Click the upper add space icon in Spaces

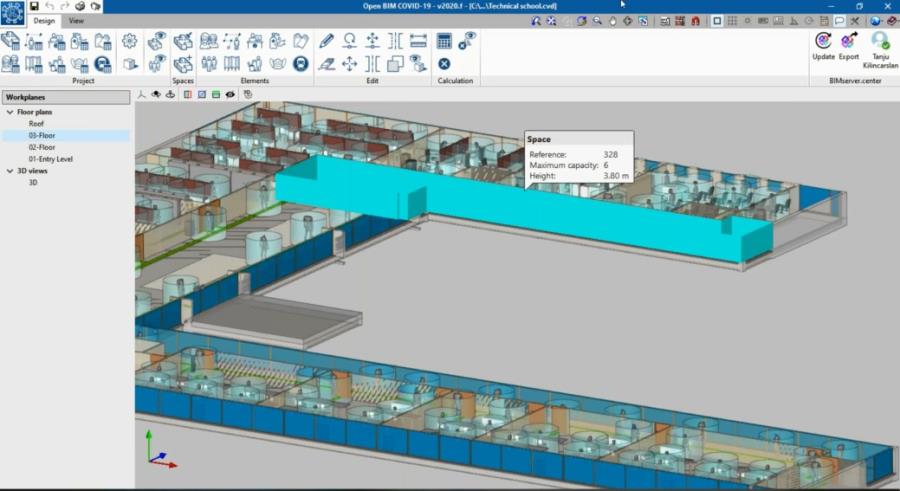pyautogui.click(x=183, y=41)
